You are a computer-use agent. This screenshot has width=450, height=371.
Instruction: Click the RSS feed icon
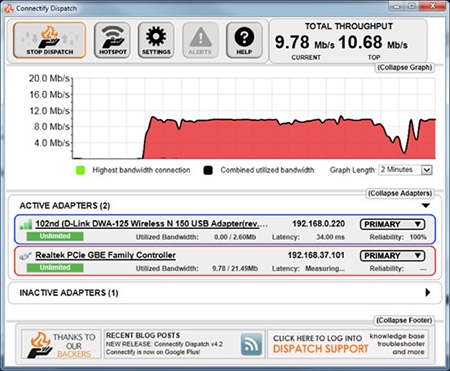[x=252, y=344]
